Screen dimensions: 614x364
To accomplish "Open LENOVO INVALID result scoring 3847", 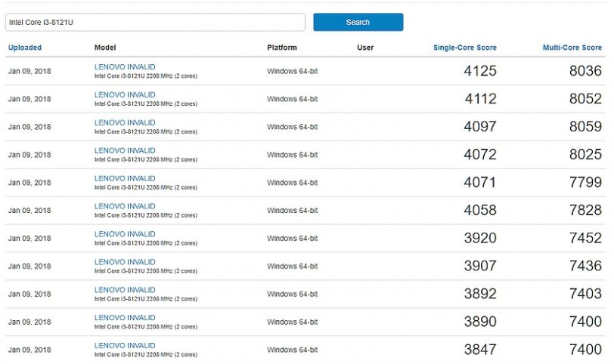I will coord(125,345).
